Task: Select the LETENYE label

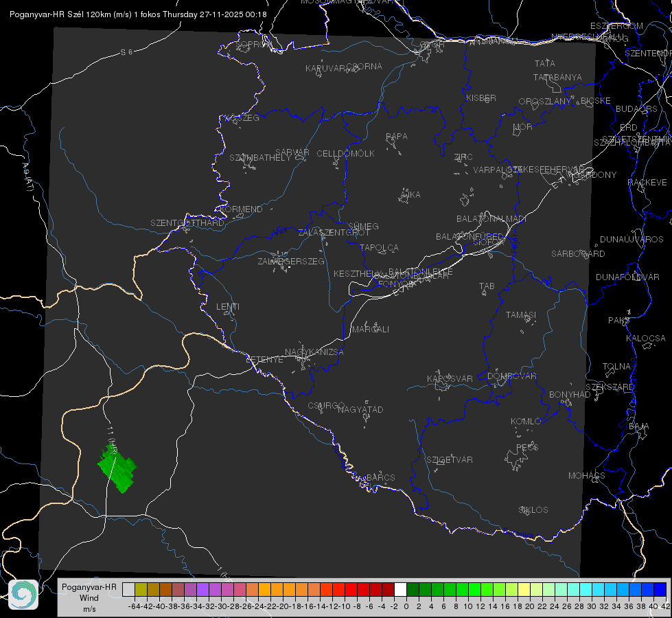Action: click(264, 360)
